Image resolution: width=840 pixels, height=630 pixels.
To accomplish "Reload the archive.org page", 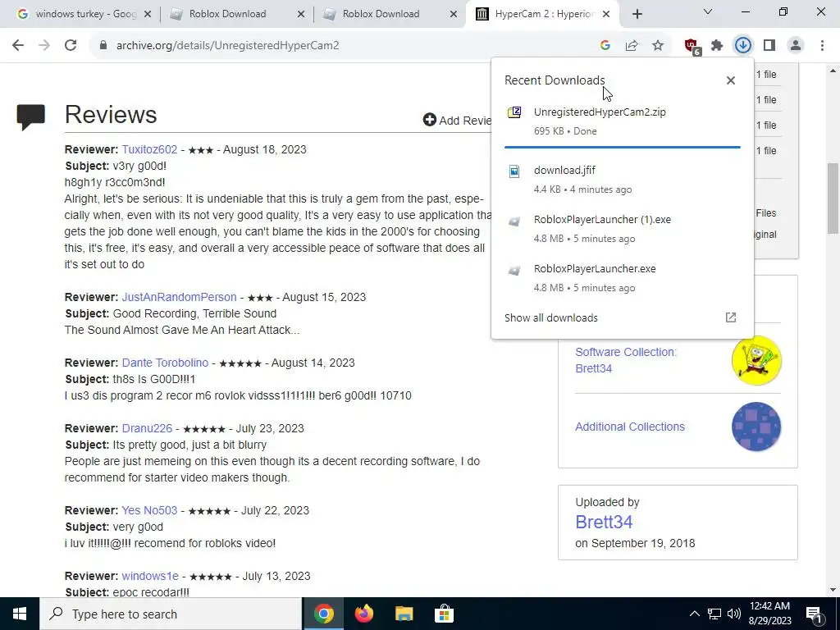I will (x=71, y=46).
